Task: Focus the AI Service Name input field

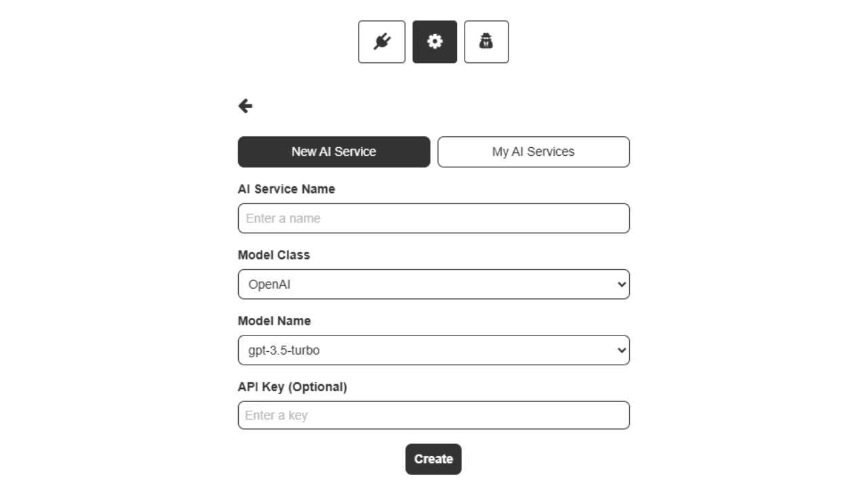Action: click(434, 218)
